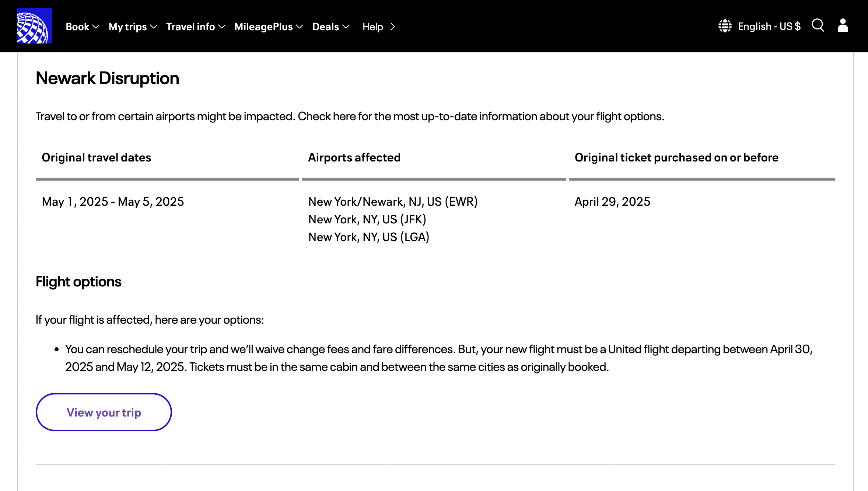This screenshot has width=868, height=491.
Task: Expand the Deals menu
Action: point(331,27)
